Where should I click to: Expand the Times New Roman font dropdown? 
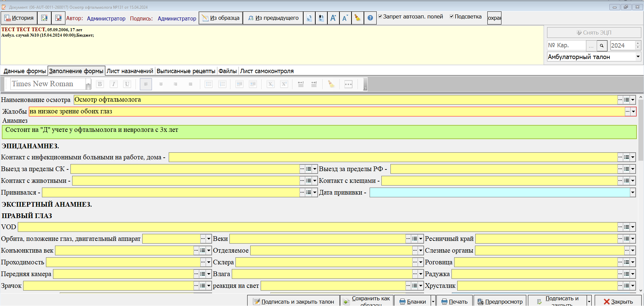click(x=88, y=84)
